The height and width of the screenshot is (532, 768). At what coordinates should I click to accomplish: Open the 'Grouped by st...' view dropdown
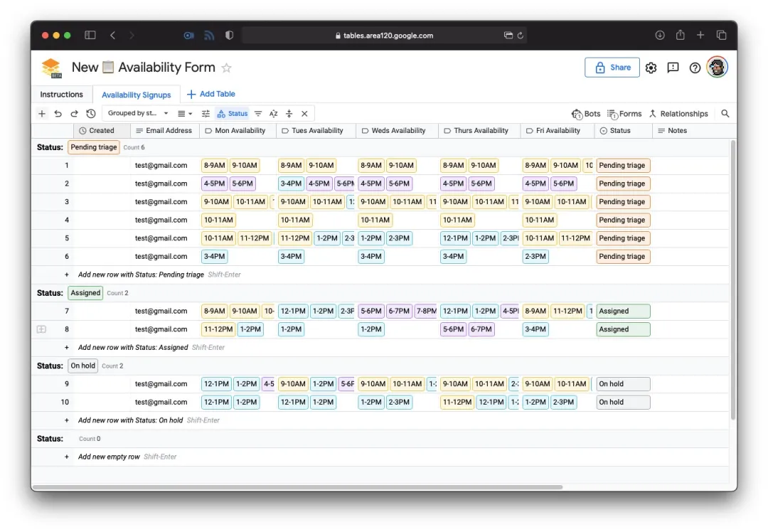point(138,113)
